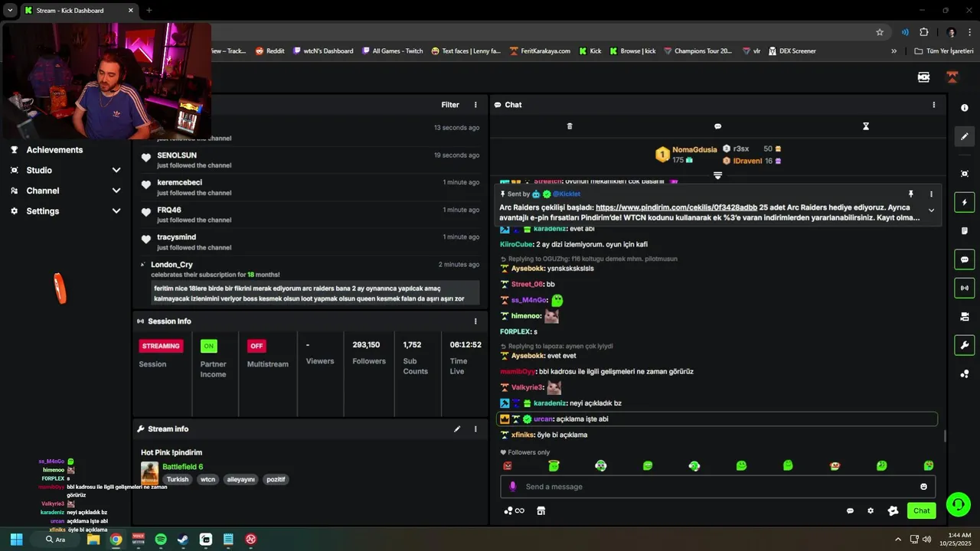Click the badge icon beside Chat button
Image resolution: width=980 pixels, height=551 pixels.
(892, 510)
